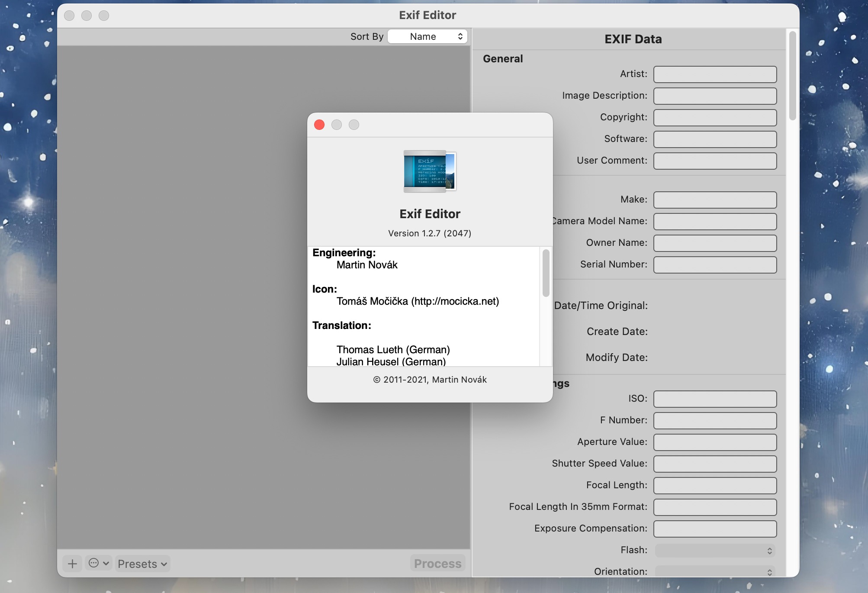Click the F Number field
Screen dimensions: 868x593
[x=715, y=420]
